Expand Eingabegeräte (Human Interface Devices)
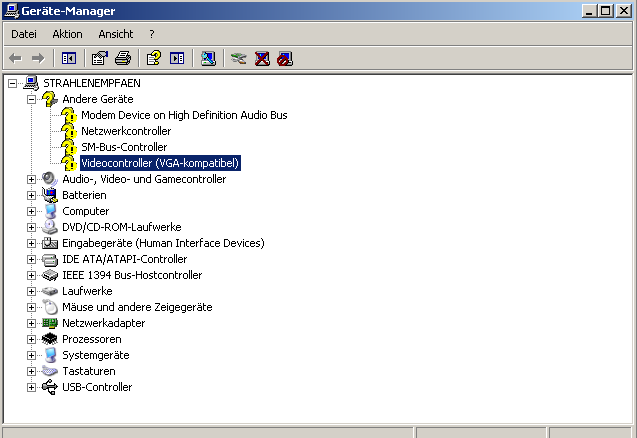Image resolution: width=637 pixels, height=438 pixels. pyautogui.click(x=31, y=243)
